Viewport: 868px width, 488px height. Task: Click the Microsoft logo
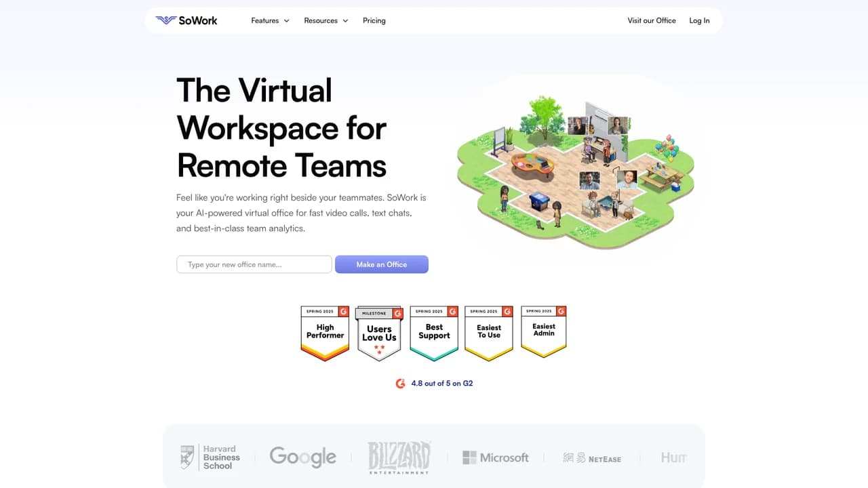coord(495,457)
